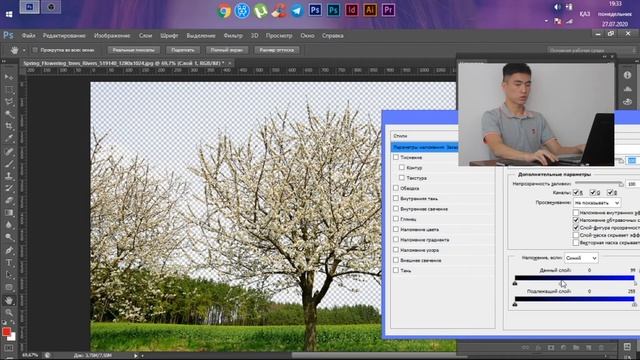Viewport: 640px width, 360px height.
Task: Select the Brush tool
Action: 9,164
